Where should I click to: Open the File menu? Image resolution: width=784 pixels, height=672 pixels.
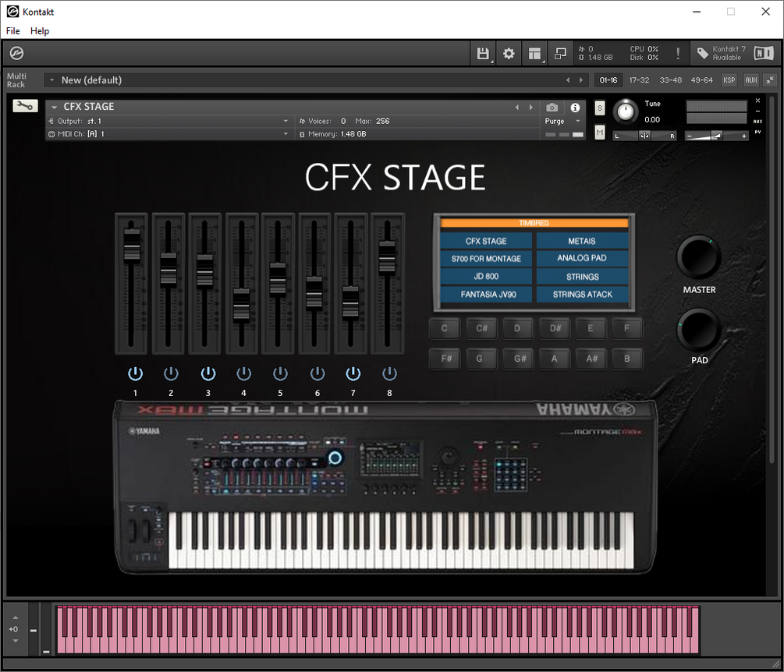(x=13, y=31)
